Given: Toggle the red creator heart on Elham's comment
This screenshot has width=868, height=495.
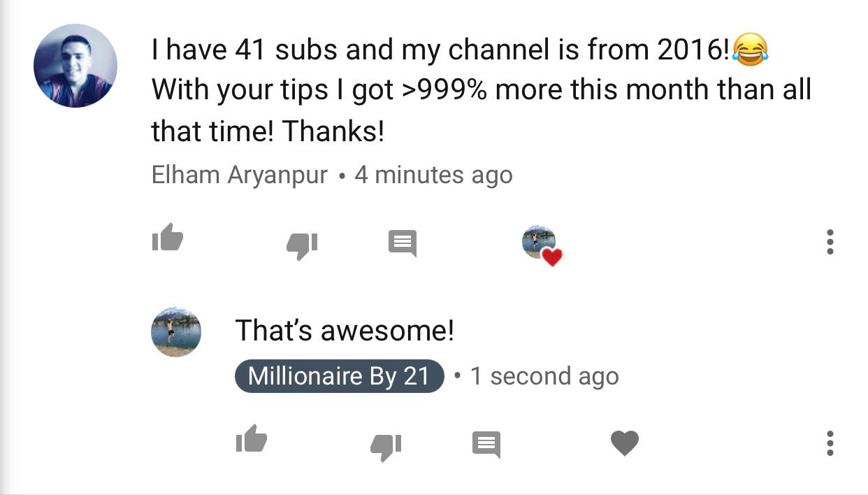Looking at the screenshot, I should pyautogui.click(x=542, y=245).
